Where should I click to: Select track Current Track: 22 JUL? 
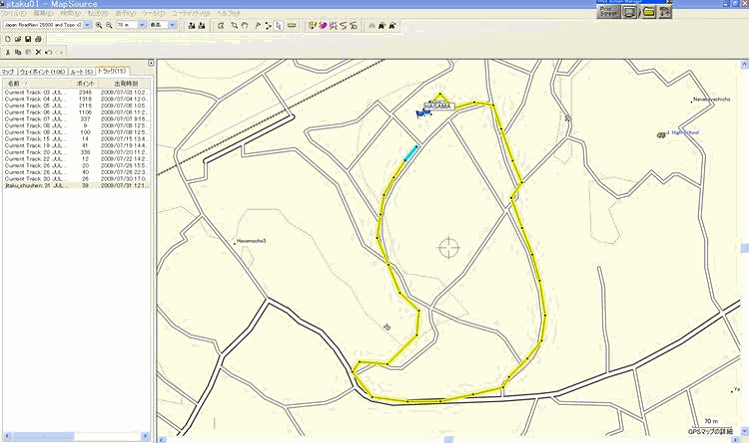(x=76, y=159)
